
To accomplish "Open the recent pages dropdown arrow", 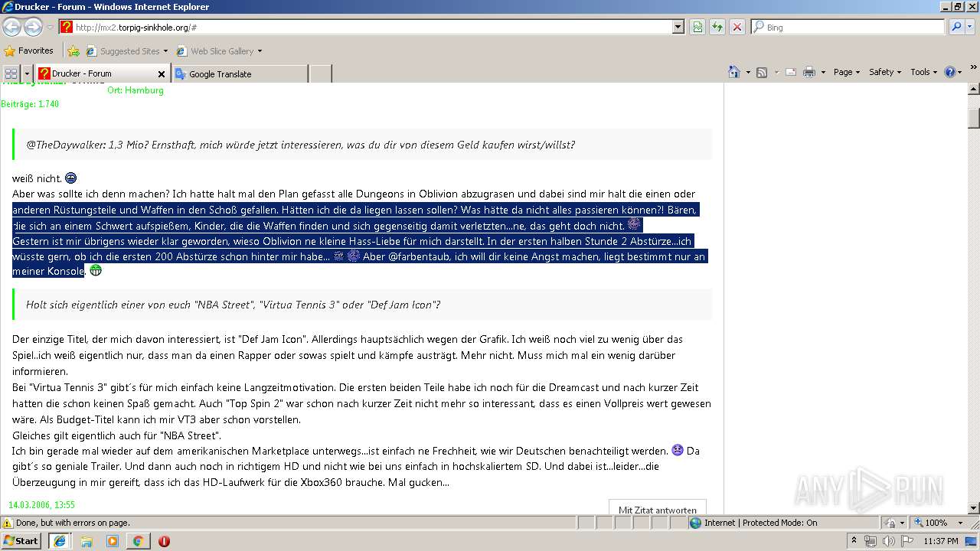I will coord(50,28).
